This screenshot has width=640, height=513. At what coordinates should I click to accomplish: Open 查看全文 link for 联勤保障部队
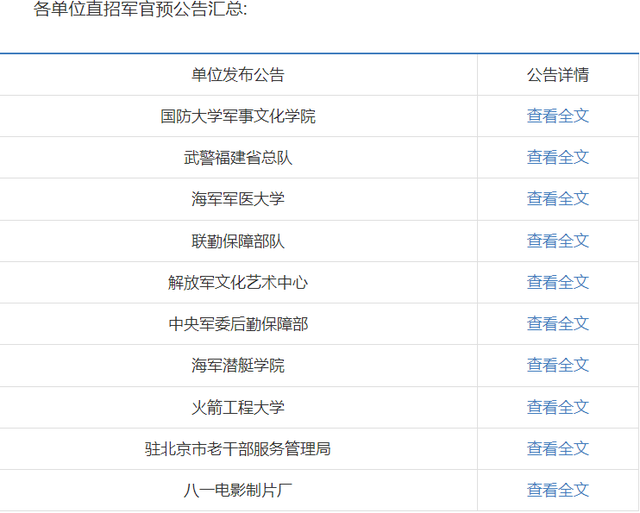click(558, 240)
